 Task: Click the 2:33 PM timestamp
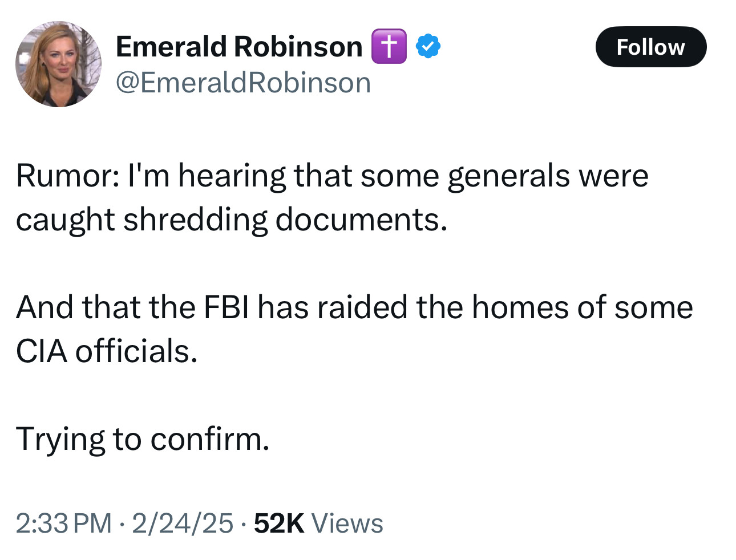63,523
